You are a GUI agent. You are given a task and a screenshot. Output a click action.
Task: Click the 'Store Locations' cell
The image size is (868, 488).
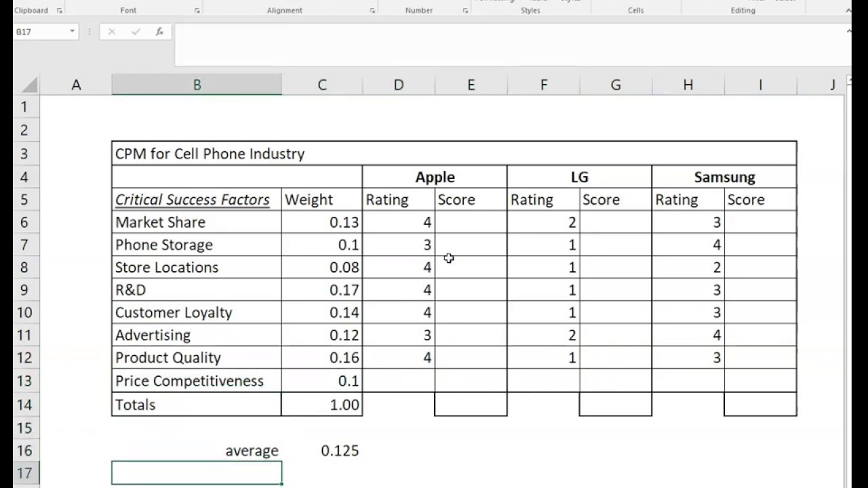197,267
